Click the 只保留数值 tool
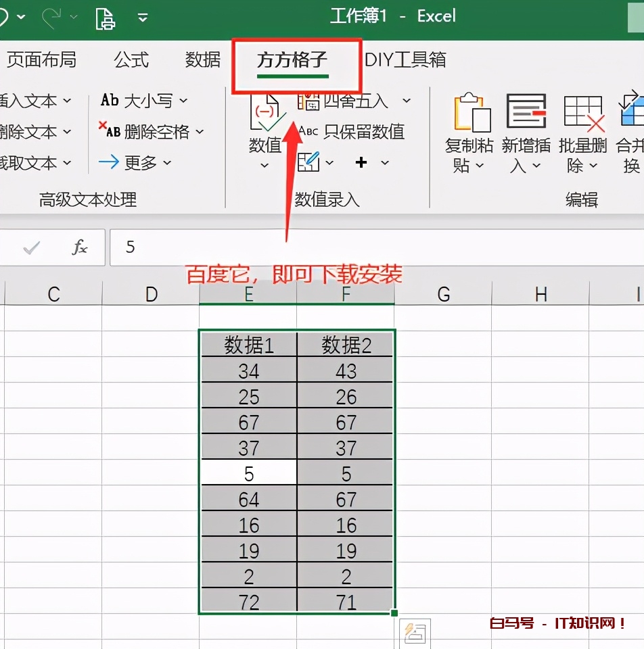 point(352,131)
